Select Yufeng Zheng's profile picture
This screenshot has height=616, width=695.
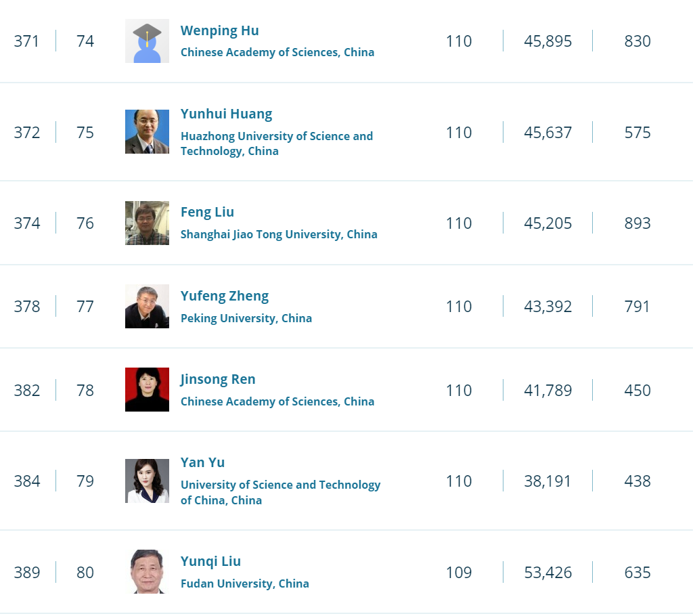[x=147, y=307]
